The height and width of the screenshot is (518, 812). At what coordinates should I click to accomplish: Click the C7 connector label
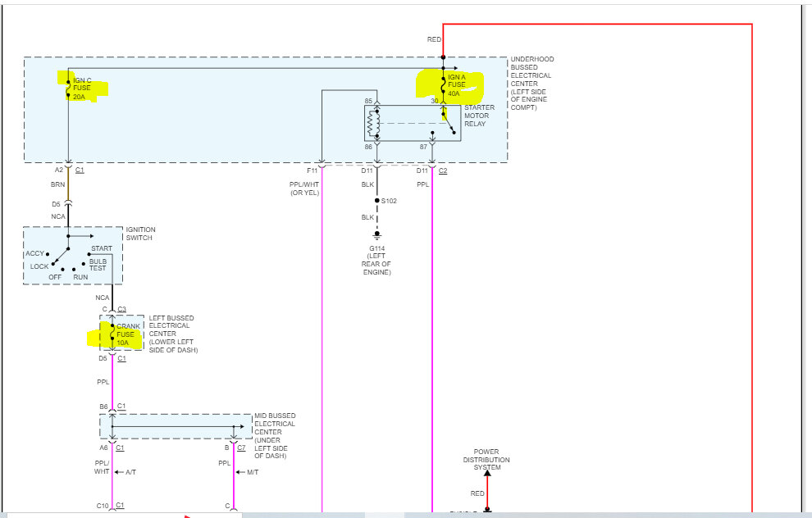[x=241, y=448]
